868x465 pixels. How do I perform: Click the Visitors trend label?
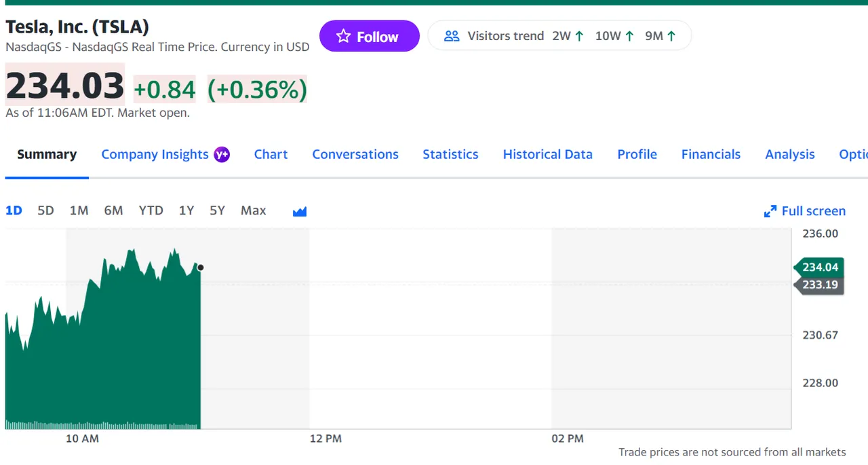[x=506, y=36]
